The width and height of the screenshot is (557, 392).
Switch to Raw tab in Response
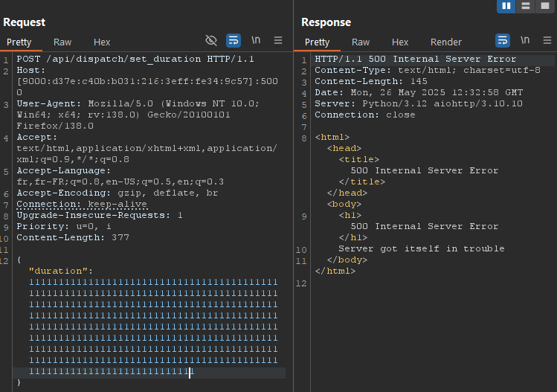tap(361, 42)
